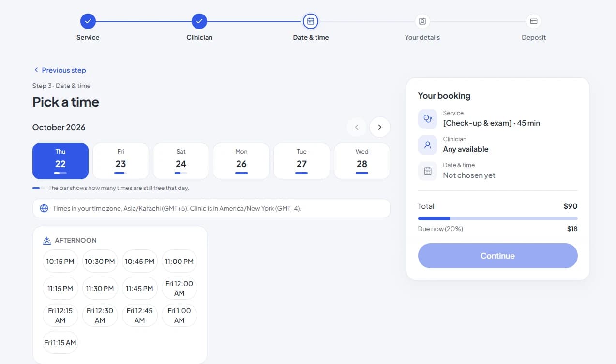The width and height of the screenshot is (616, 364).
Task: Click the completed Clinician step checkmark icon
Action: (199, 21)
